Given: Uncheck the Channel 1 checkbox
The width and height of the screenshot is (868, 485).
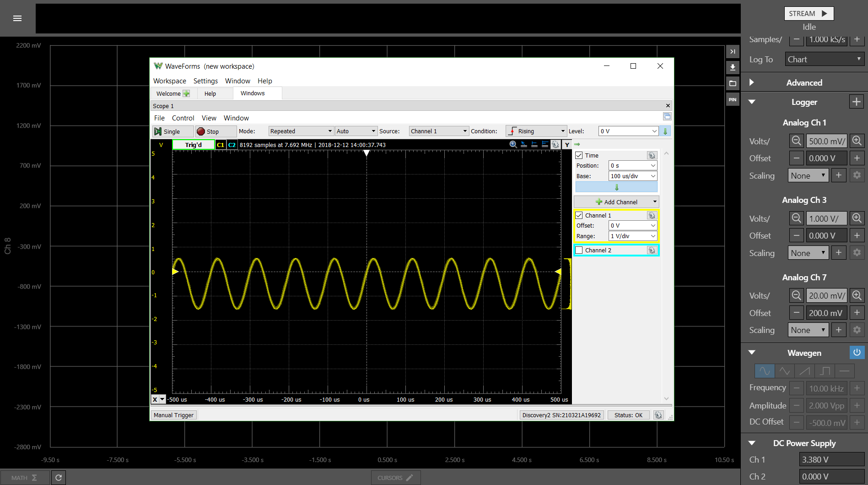Looking at the screenshot, I should pos(579,216).
